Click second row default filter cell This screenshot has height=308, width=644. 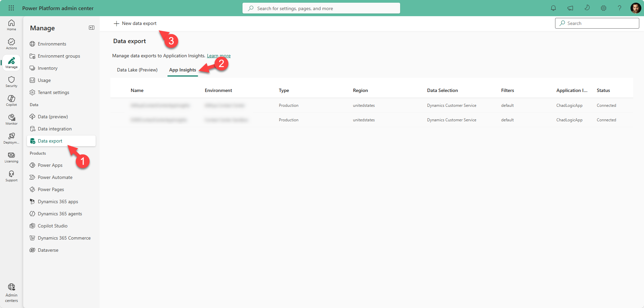[507, 120]
